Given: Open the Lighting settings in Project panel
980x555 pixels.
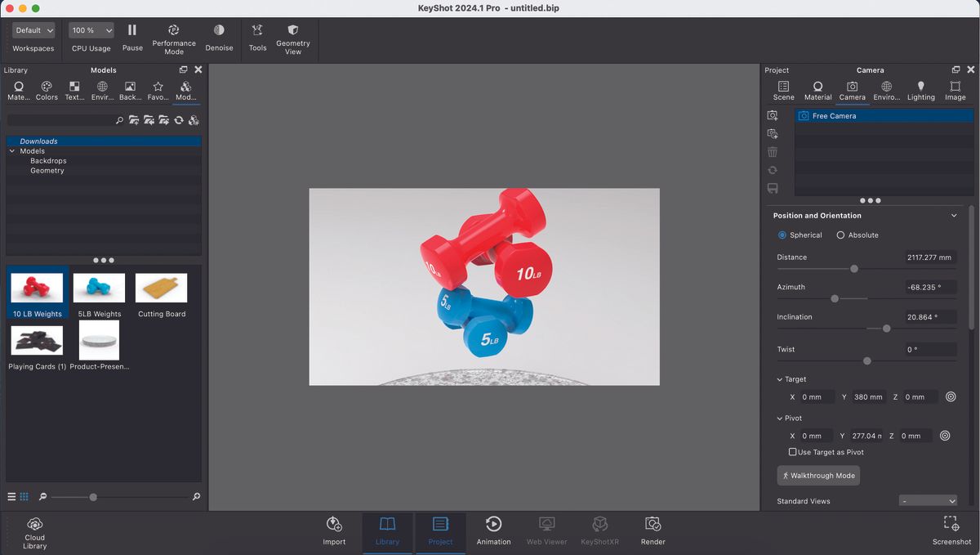Looking at the screenshot, I should (920, 90).
